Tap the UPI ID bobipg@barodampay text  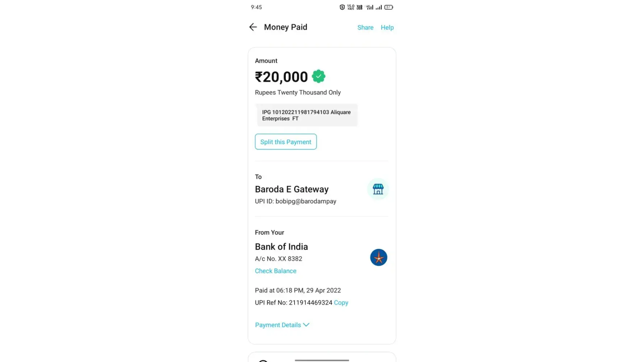click(x=296, y=201)
